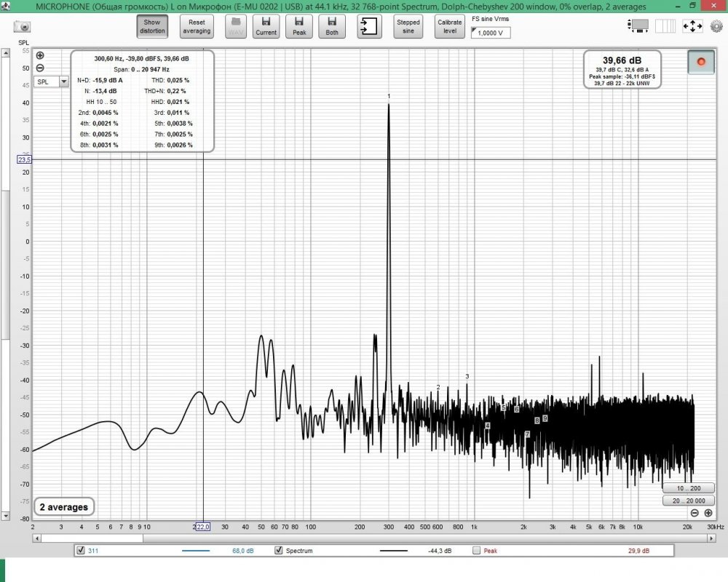Click the black Spectrum line swatch
Image resolution: width=728 pixels, height=582 pixels.
coord(394,551)
